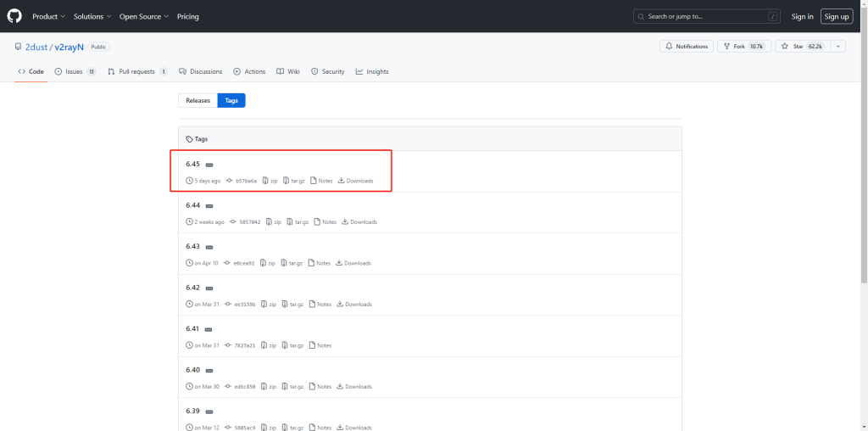This screenshot has width=868, height=431.
Task: Open commit ee3159b for tag 6.42
Action: [x=240, y=304]
